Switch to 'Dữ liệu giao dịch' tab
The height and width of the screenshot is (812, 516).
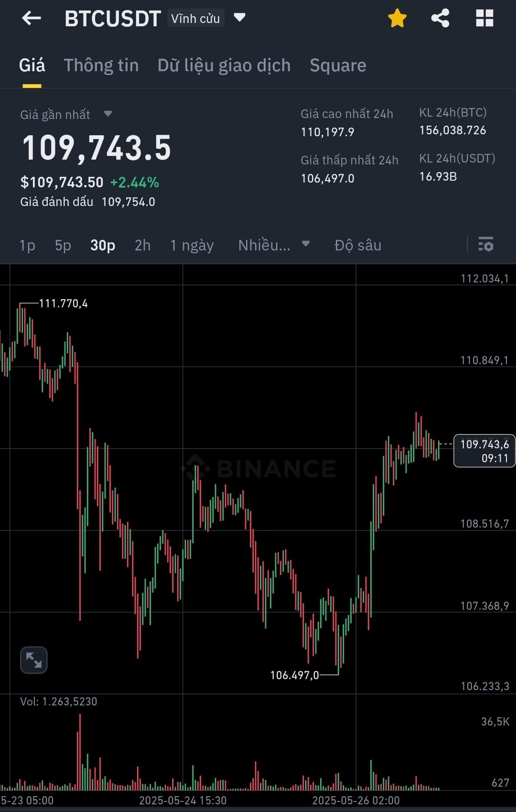[224, 65]
